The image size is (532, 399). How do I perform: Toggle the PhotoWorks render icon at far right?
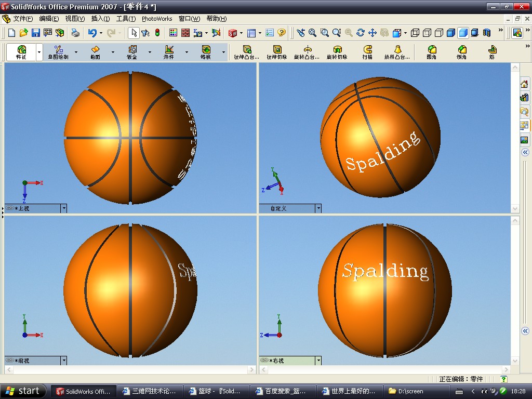pos(517,33)
